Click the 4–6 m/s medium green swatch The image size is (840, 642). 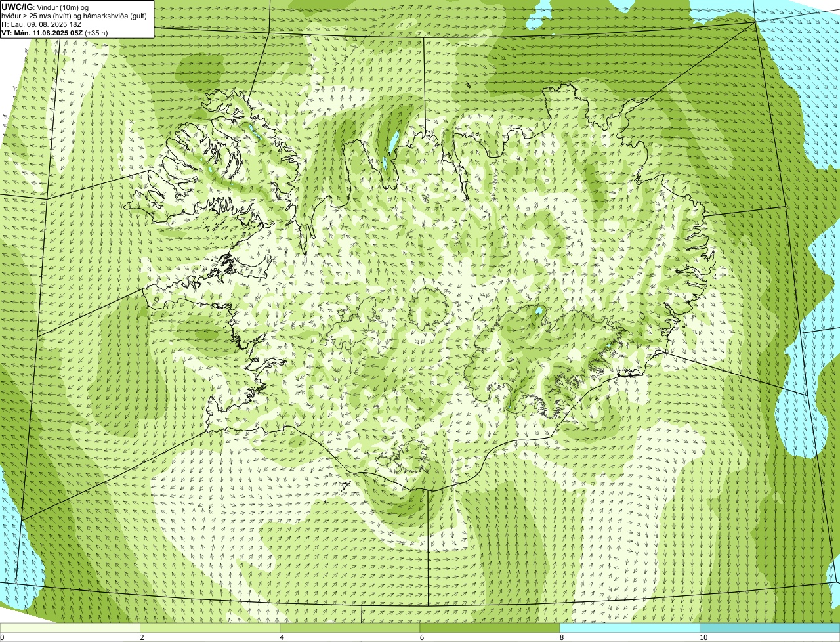350,628
